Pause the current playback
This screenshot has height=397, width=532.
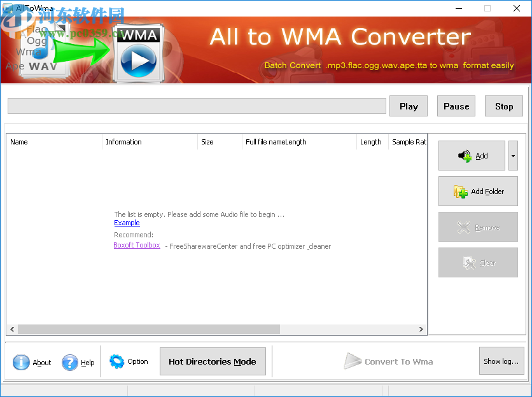pyautogui.click(x=456, y=106)
